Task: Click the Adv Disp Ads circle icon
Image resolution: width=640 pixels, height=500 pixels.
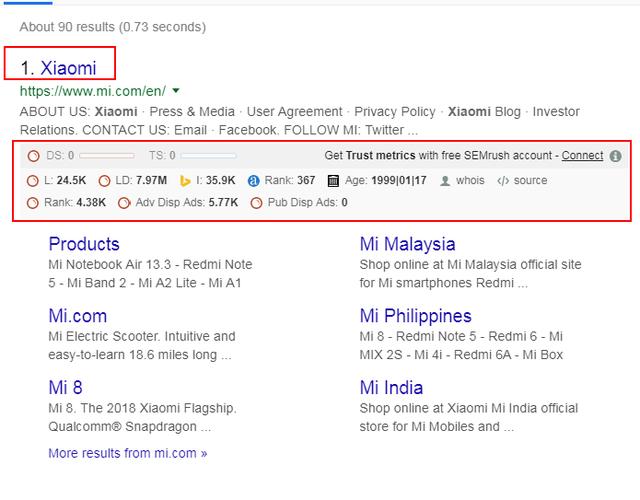Action: (x=124, y=203)
